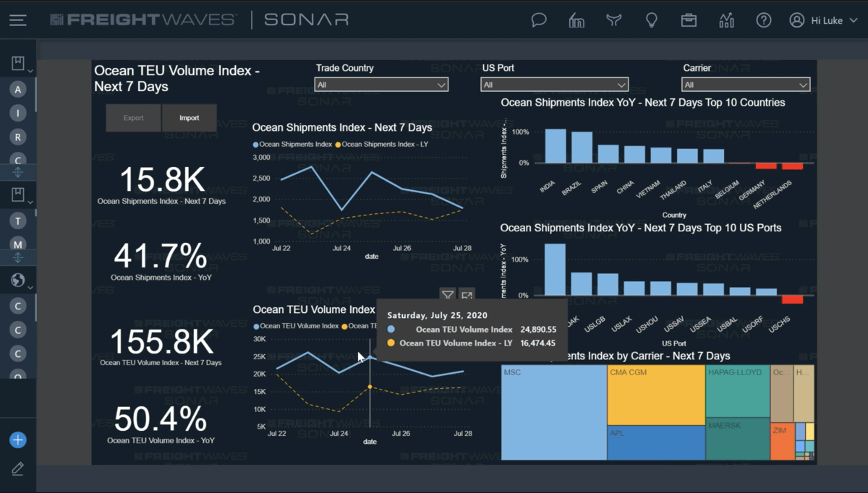This screenshot has height=493, width=868.
Task: Click the whale tail icon
Action: (x=614, y=20)
